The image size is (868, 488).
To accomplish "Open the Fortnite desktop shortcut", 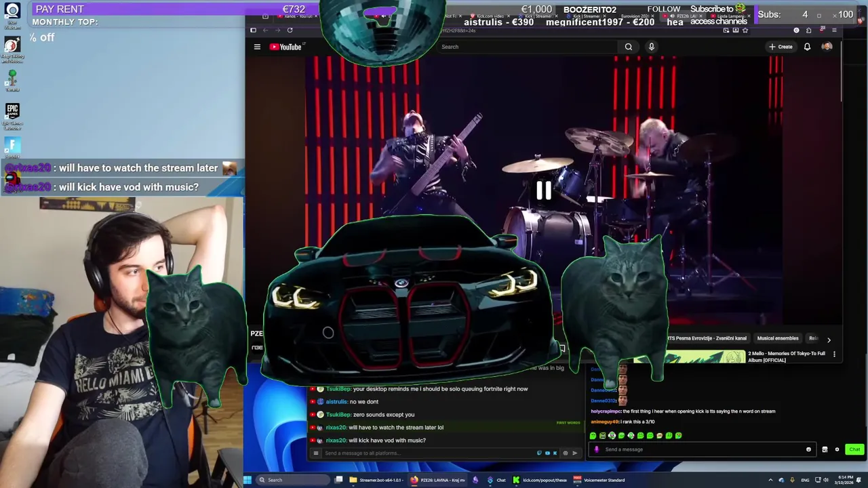I will pos(12,148).
